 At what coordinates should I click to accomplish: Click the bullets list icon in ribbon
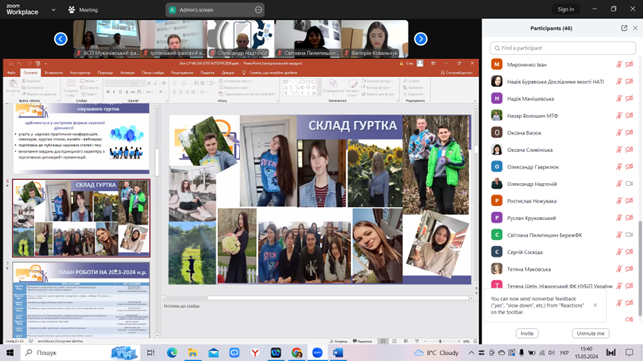coord(174,83)
